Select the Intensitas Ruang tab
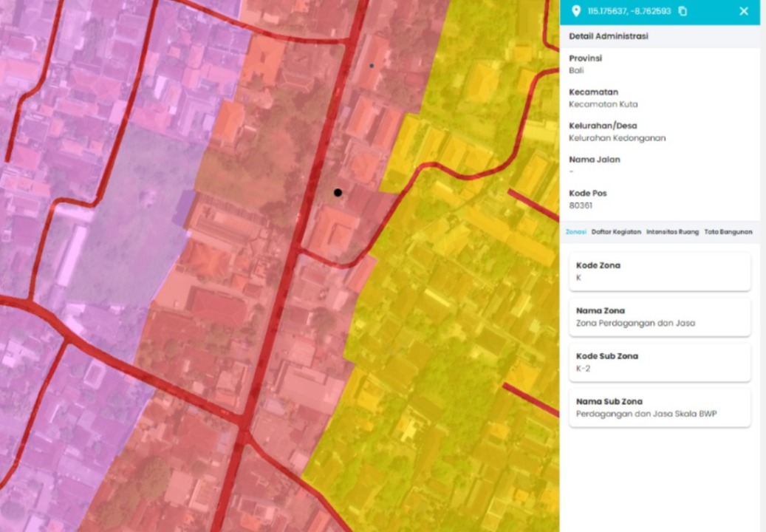 coord(672,232)
